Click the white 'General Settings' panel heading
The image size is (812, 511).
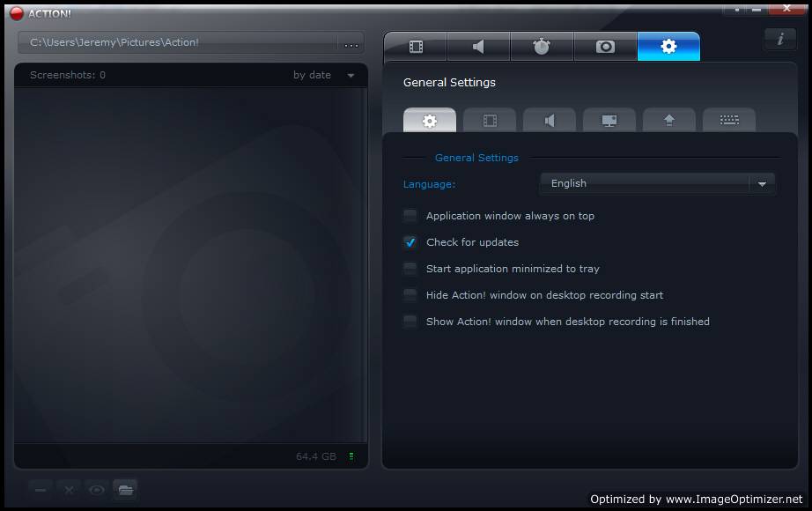tap(449, 83)
